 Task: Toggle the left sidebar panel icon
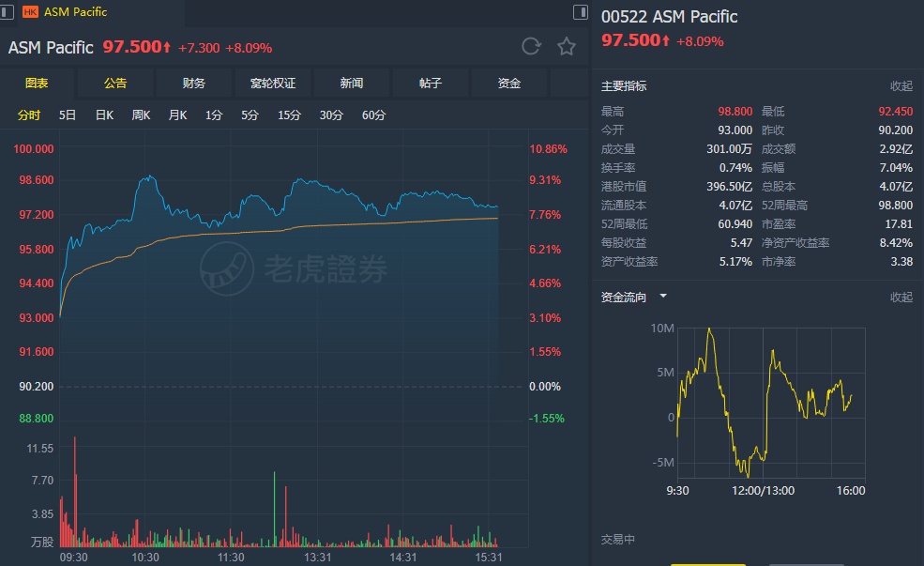tap(7, 12)
